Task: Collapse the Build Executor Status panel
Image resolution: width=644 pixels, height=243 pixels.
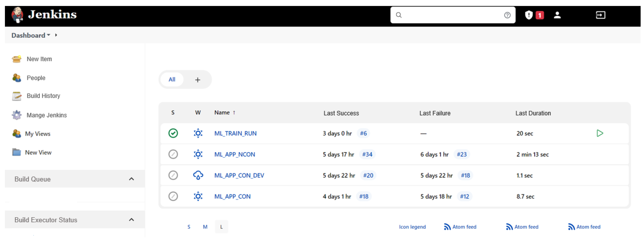Action: (x=131, y=220)
